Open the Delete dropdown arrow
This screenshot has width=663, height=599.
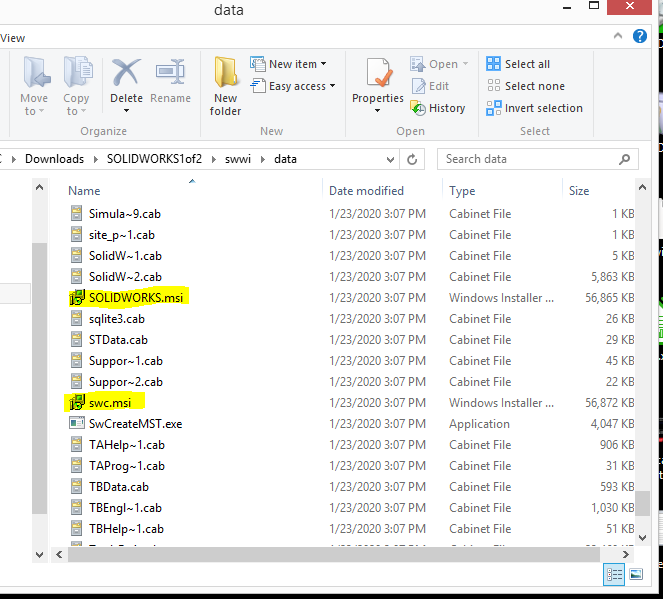(126, 111)
